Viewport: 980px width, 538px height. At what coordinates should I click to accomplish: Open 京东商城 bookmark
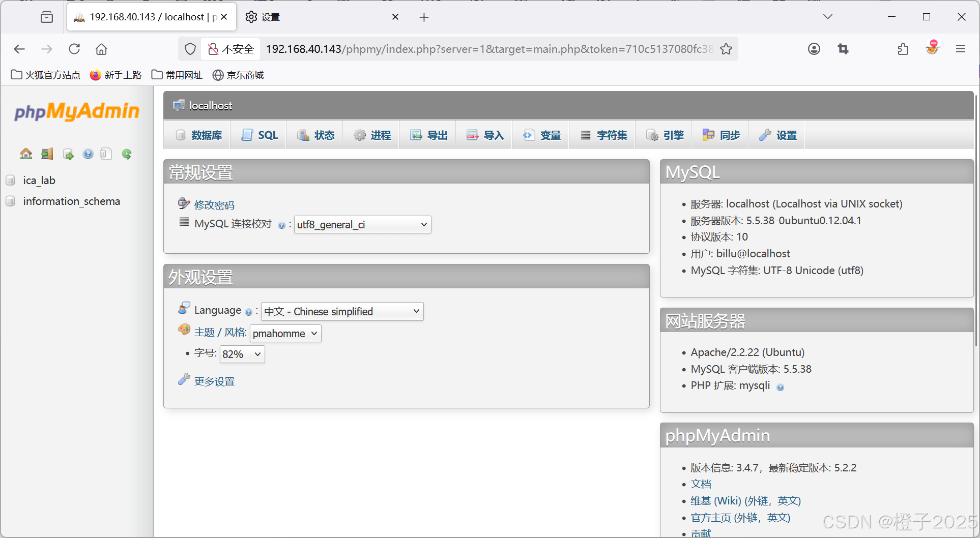238,75
